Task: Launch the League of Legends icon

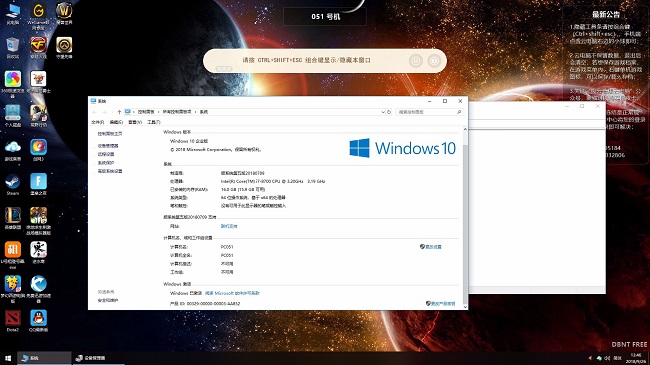Action: click(x=13, y=218)
